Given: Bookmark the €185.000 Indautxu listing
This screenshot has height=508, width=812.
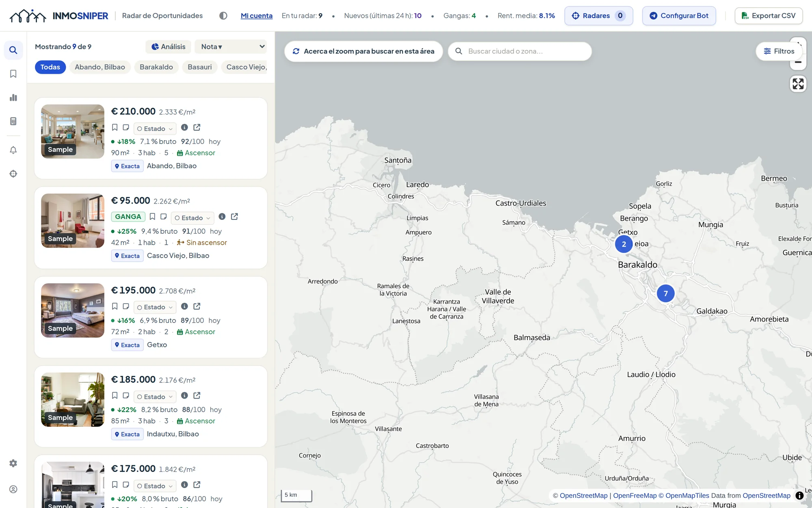Looking at the screenshot, I should coord(115,395).
